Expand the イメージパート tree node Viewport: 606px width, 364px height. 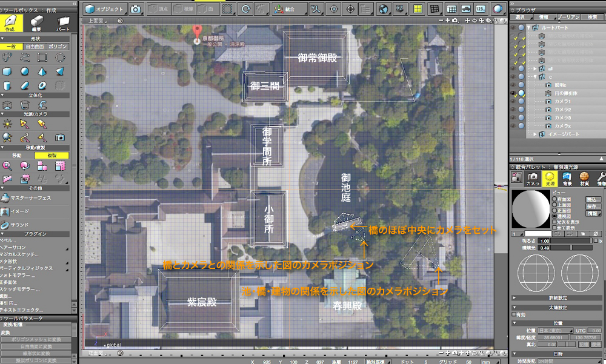pos(534,133)
